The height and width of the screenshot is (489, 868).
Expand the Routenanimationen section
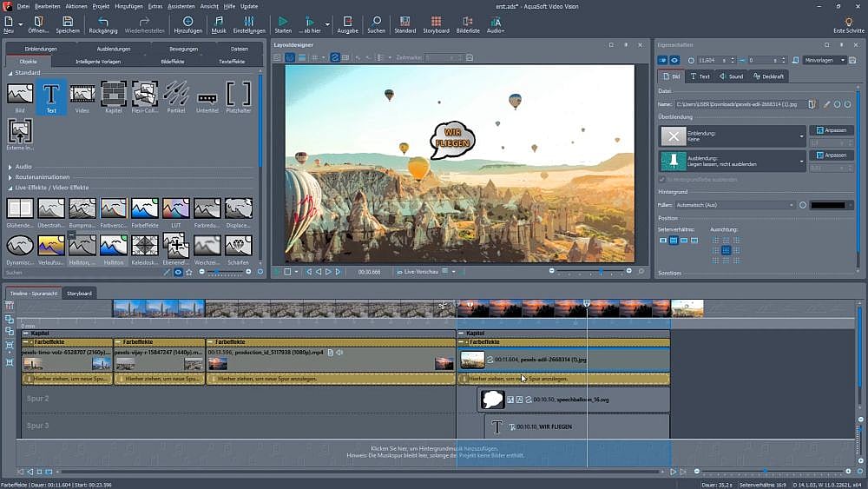click(x=10, y=176)
